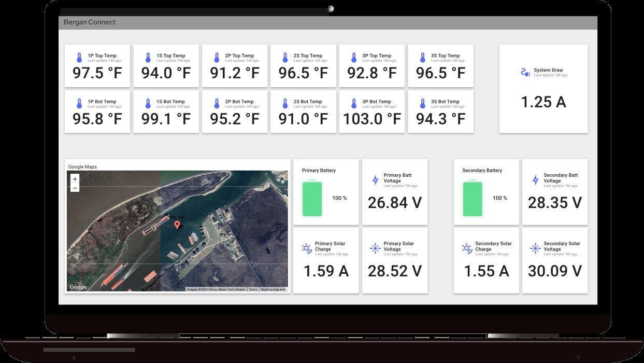This screenshot has height=363, width=644.
Task: Click the Primary Solar Charge icon
Action: coord(307,248)
